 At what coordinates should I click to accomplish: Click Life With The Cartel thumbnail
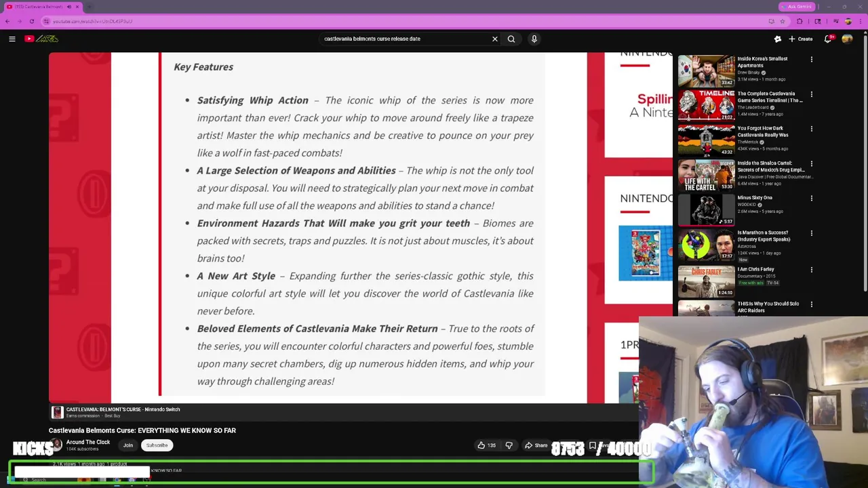[x=706, y=176]
